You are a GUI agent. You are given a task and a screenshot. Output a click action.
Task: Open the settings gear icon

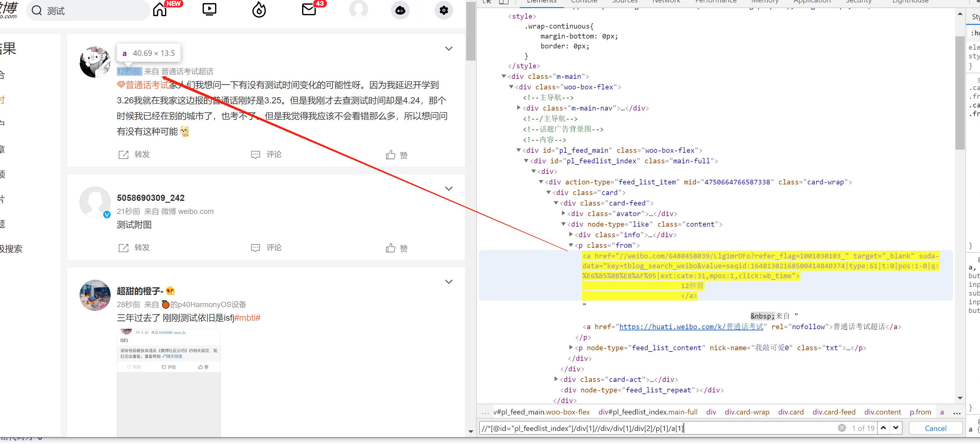(x=444, y=10)
